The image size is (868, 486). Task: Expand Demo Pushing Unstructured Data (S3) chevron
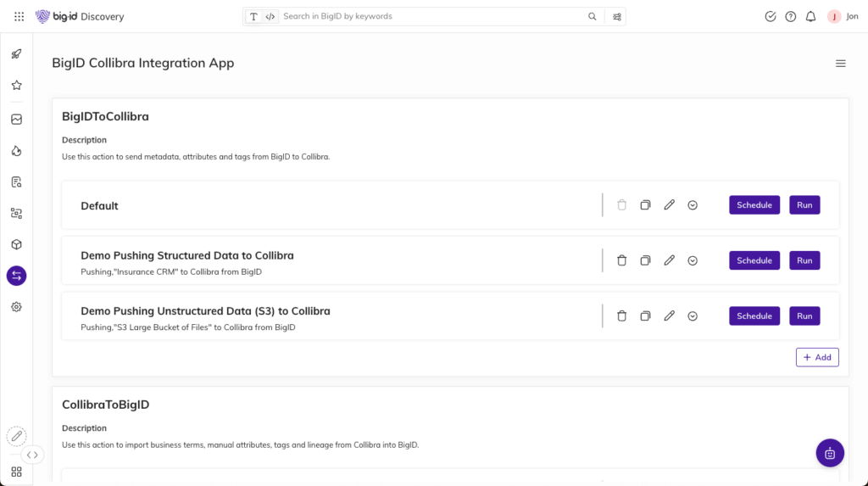coord(693,316)
